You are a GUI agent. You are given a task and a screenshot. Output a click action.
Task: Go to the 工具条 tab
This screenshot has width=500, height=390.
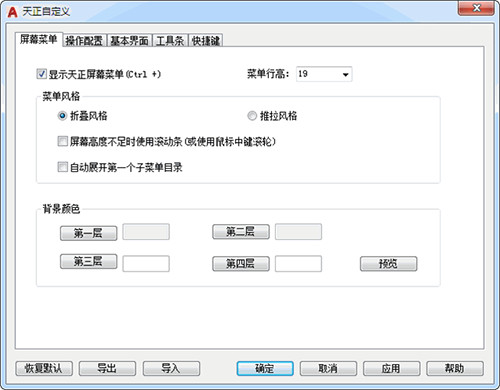(170, 41)
